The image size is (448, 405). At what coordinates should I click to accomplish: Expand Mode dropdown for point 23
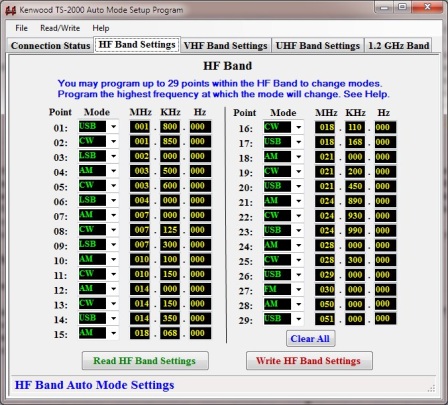click(298, 231)
